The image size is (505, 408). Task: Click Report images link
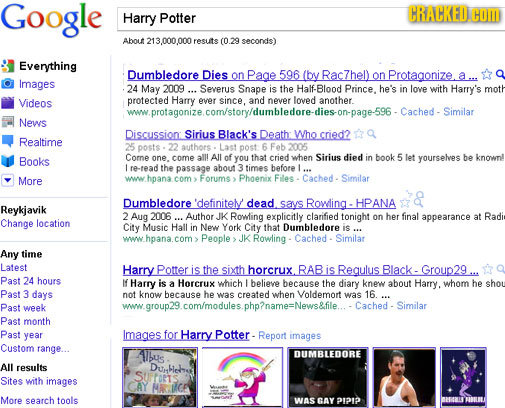pos(289,335)
